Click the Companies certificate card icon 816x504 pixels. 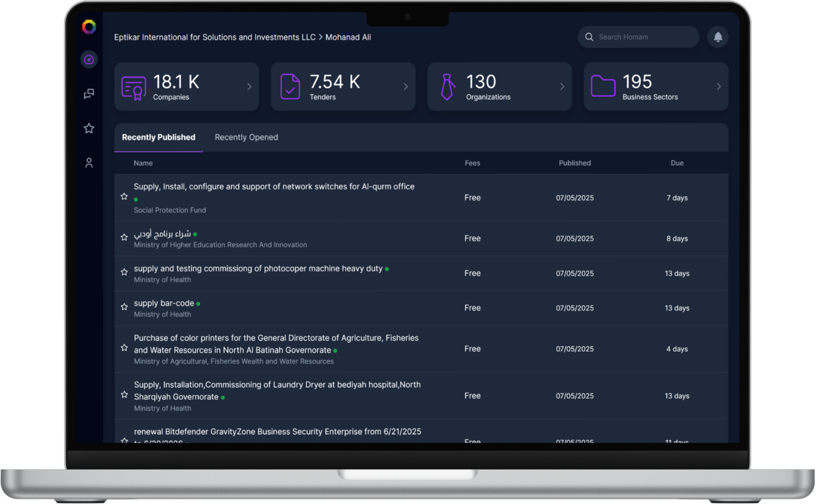coord(134,86)
